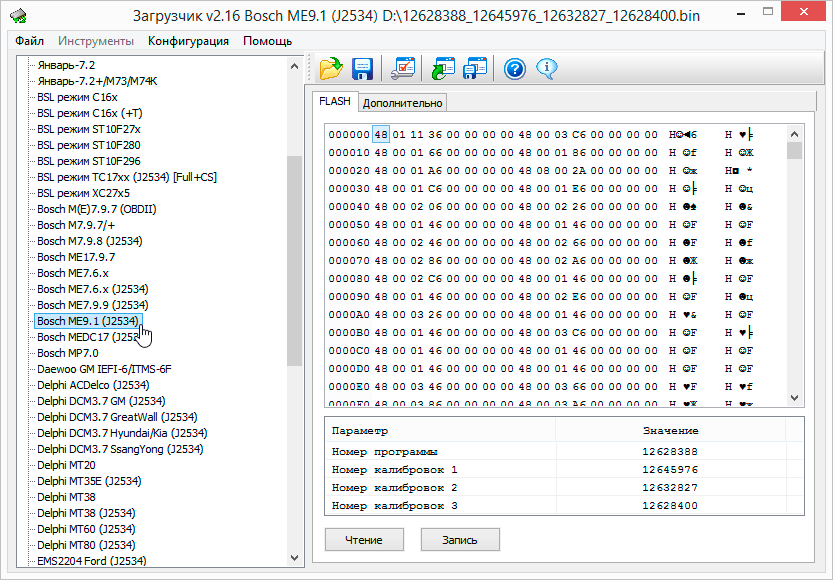Viewport: 833px width, 580px height.
Task: Click the info speech bubble icon
Action: pos(546,69)
